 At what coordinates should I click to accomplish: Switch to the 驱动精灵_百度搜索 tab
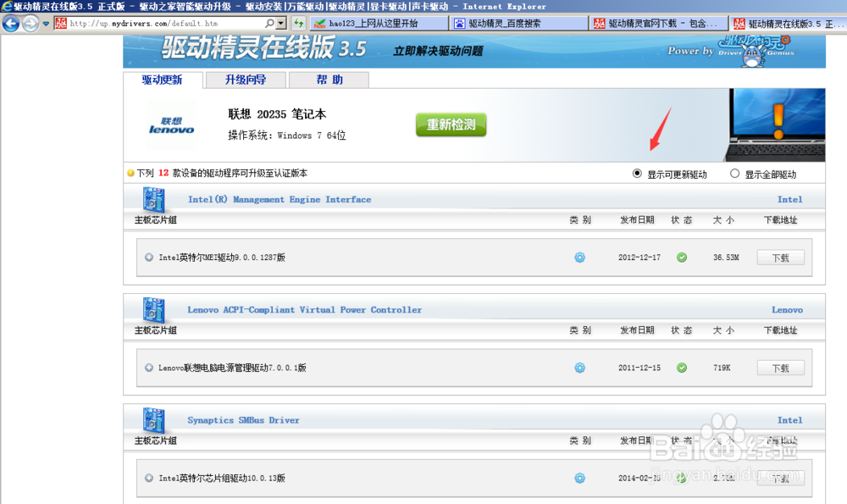[x=519, y=23]
